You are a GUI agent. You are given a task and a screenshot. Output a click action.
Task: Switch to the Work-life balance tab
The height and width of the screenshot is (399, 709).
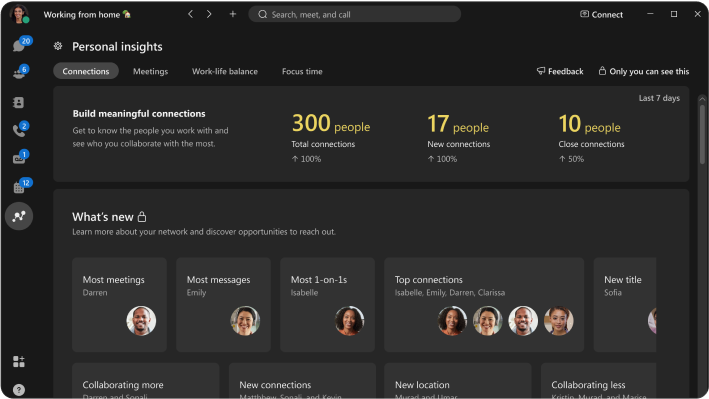[225, 71]
